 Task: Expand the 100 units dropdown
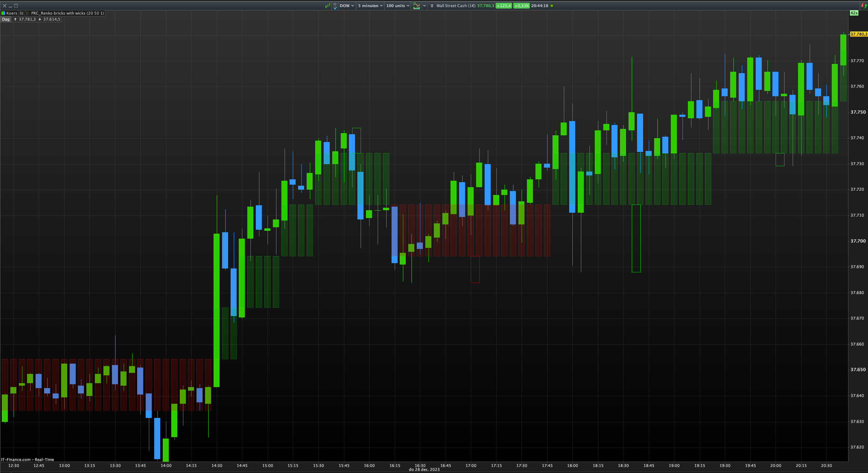(x=398, y=6)
